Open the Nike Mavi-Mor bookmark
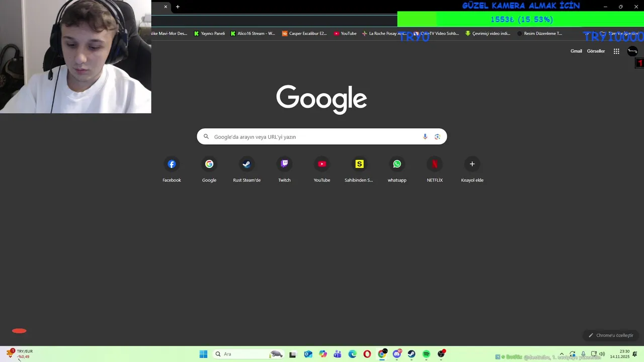The height and width of the screenshot is (362, 644). [169, 34]
